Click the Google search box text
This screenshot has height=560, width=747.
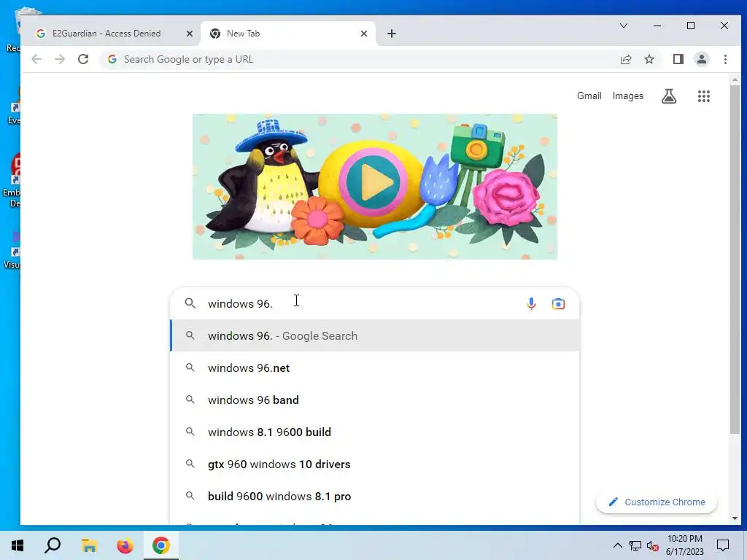(240, 303)
